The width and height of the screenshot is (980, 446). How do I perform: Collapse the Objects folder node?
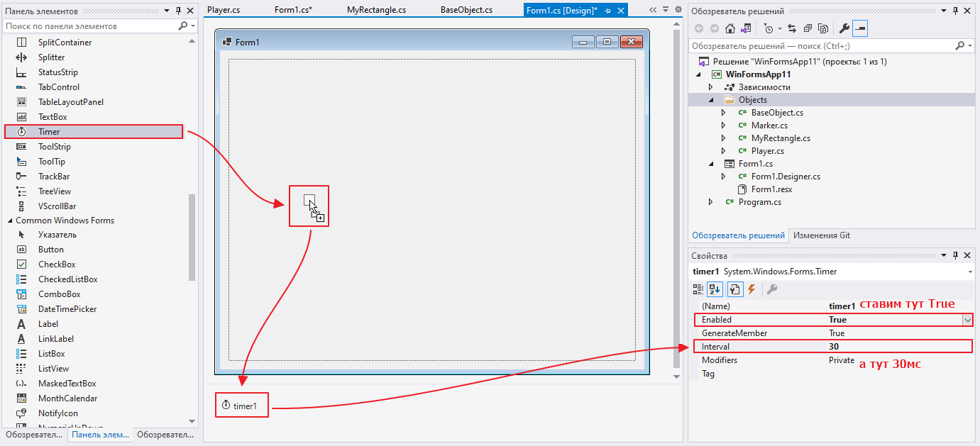711,100
